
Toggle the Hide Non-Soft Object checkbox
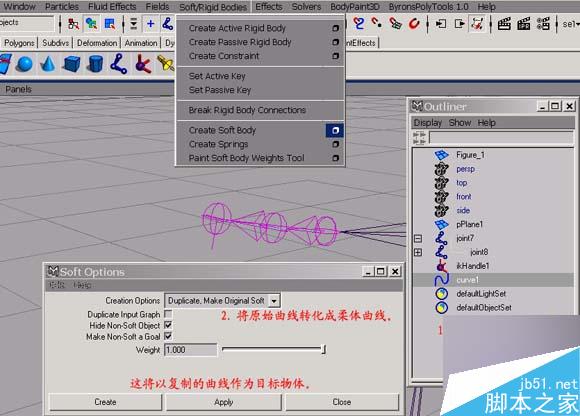168,325
